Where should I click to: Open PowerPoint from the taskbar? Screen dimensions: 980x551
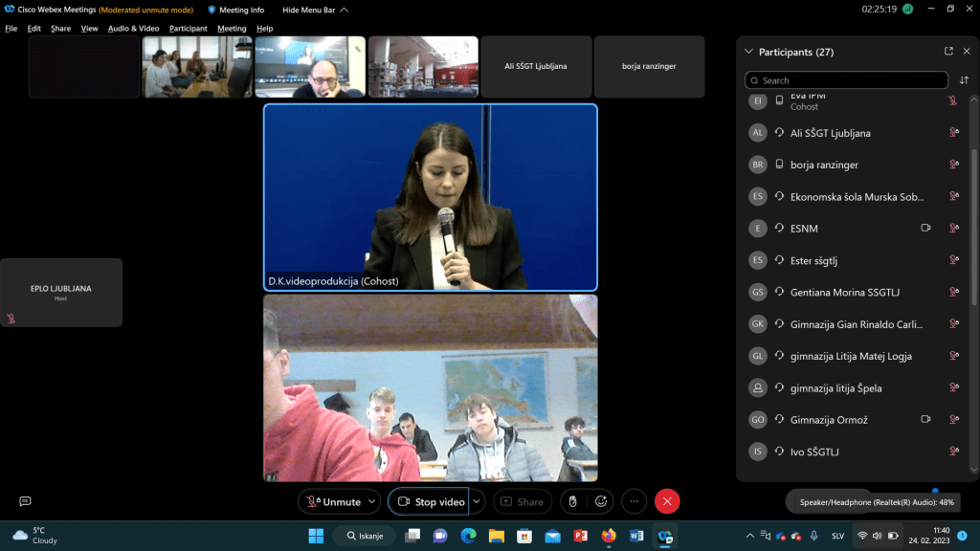[x=581, y=536]
